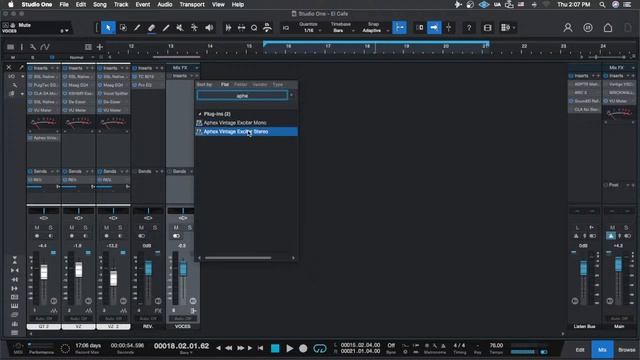Select the Mute tool
The width and height of the screenshot is (640, 360).
[180, 28]
